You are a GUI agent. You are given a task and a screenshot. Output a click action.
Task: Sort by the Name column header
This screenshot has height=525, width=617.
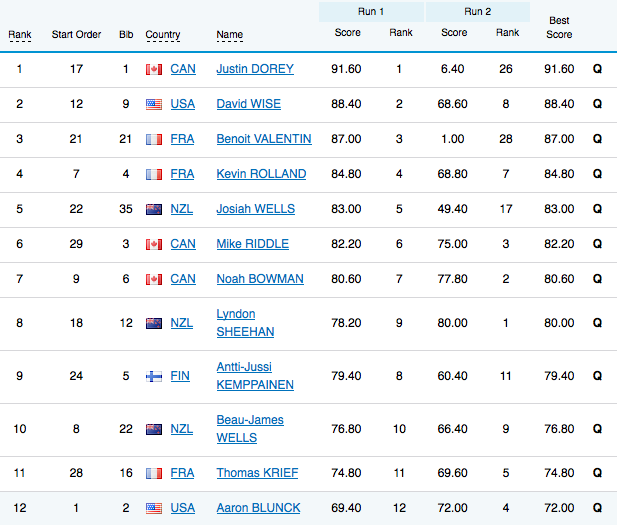click(x=229, y=35)
